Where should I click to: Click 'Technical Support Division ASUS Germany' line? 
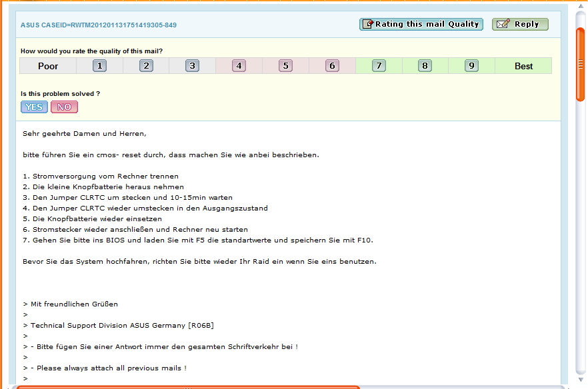[x=118, y=326]
